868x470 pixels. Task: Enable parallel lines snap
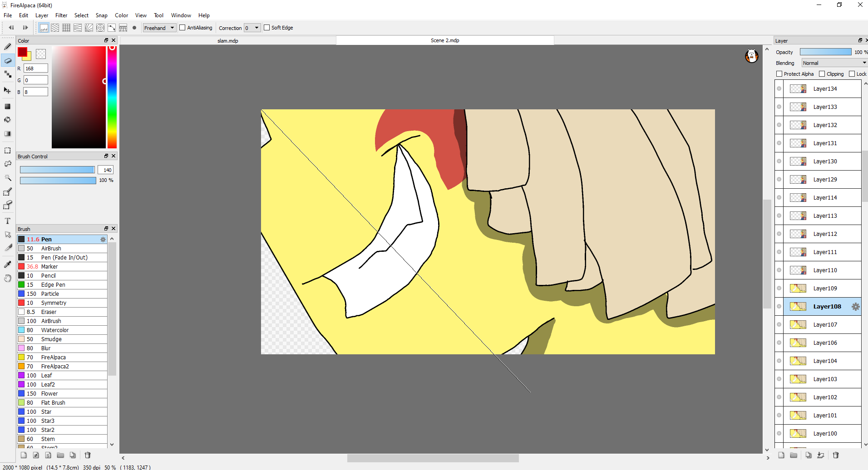55,28
